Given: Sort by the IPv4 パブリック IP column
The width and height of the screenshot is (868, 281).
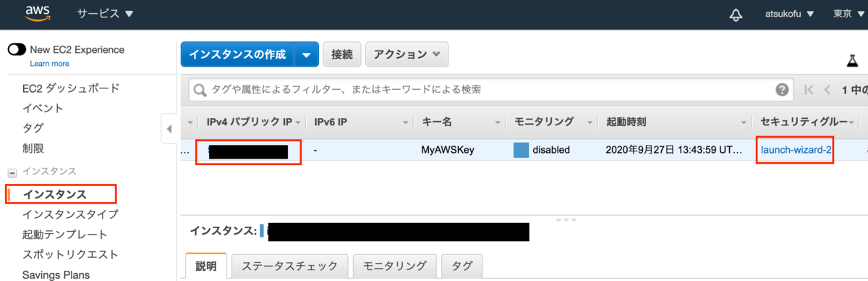Looking at the screenshot, I should click(250, 122).
